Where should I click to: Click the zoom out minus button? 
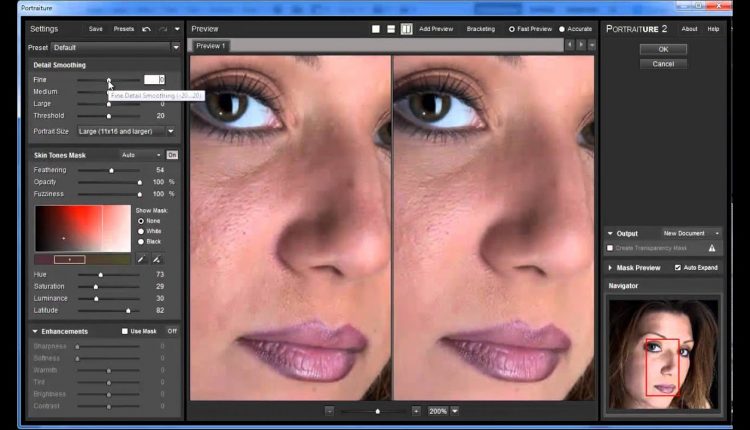[329, 410]
